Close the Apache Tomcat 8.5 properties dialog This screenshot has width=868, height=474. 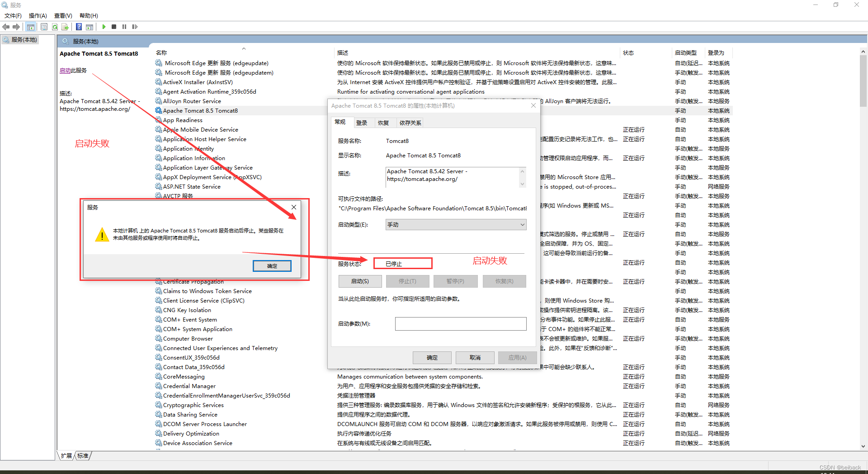pos(533,105)
